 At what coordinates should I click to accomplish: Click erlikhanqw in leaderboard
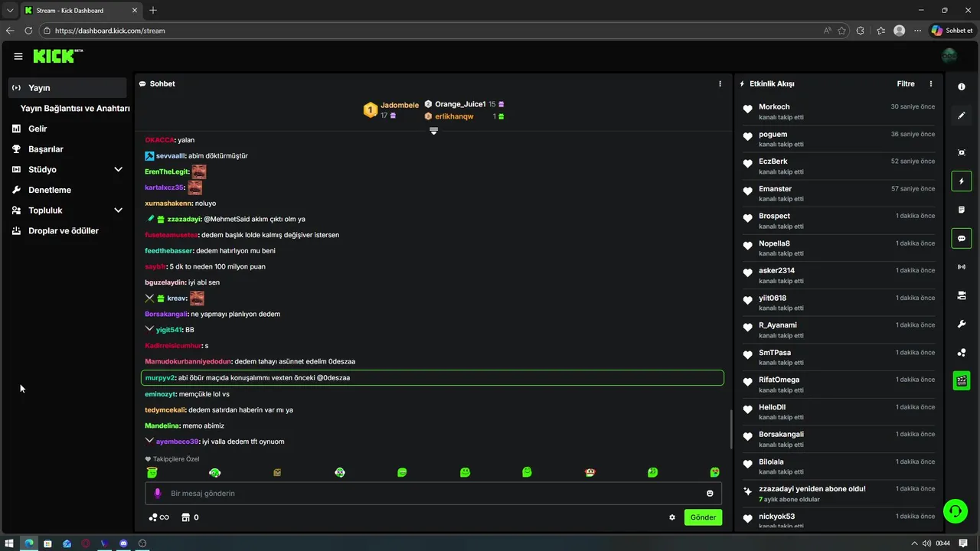[454, 116]
